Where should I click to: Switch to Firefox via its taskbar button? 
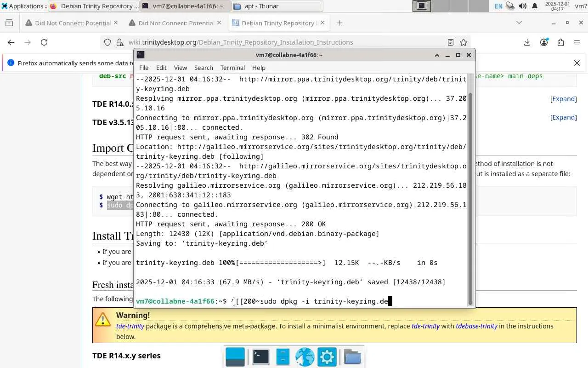tap(93, 6)
